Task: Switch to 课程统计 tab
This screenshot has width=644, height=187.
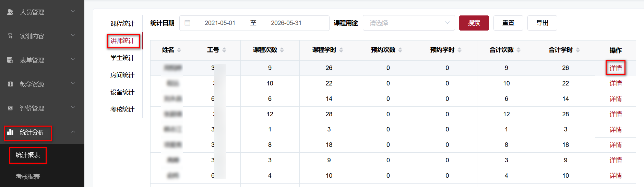Action: tap(122, 24)
